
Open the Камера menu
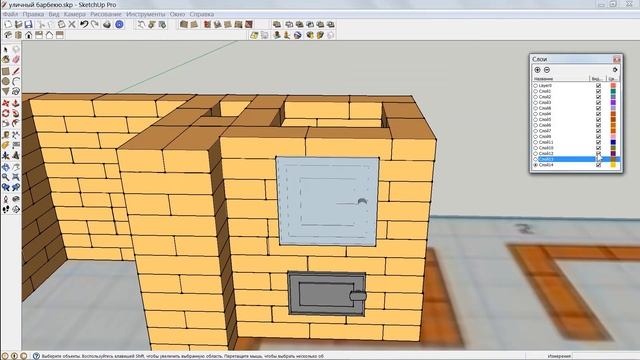(75, 14)
